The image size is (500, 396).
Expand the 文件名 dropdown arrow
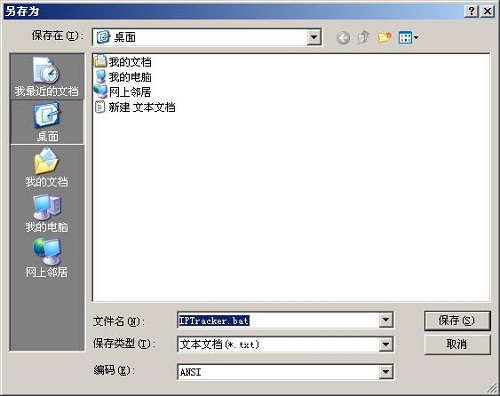[386, 320]
